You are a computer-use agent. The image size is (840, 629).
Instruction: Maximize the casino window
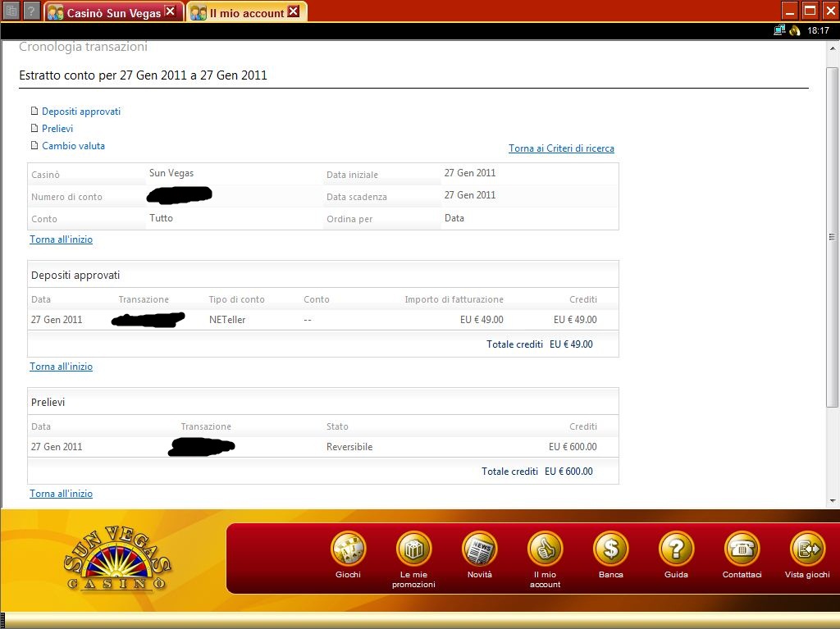(810, 11)
